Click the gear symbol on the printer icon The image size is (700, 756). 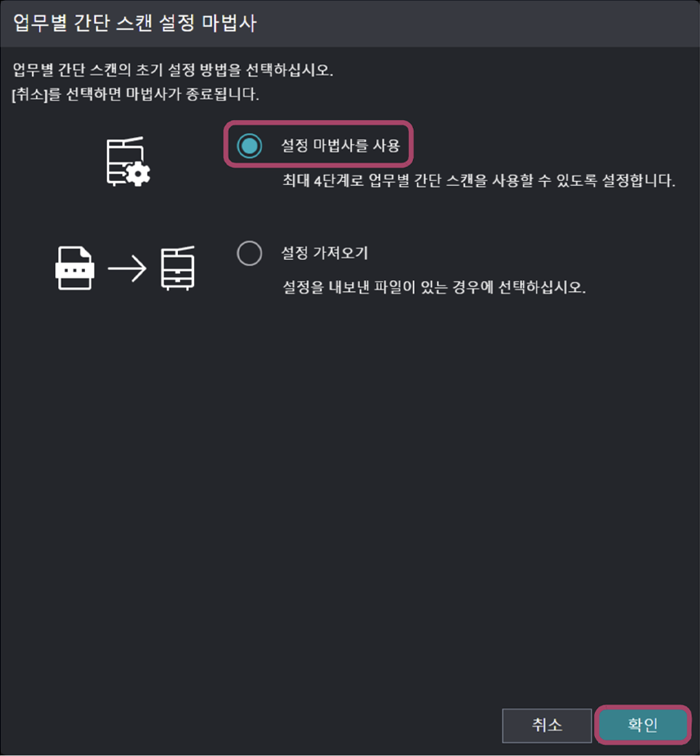(x=138, y=175)
